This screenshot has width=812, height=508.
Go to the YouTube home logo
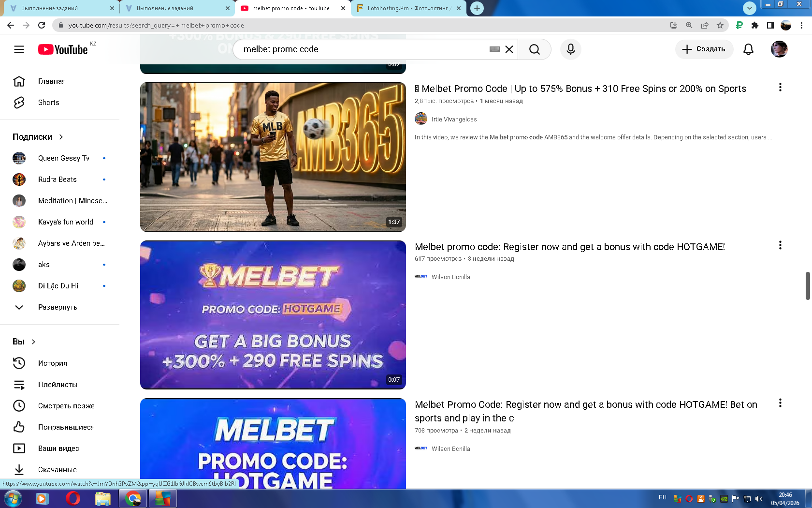click(63, 49)
